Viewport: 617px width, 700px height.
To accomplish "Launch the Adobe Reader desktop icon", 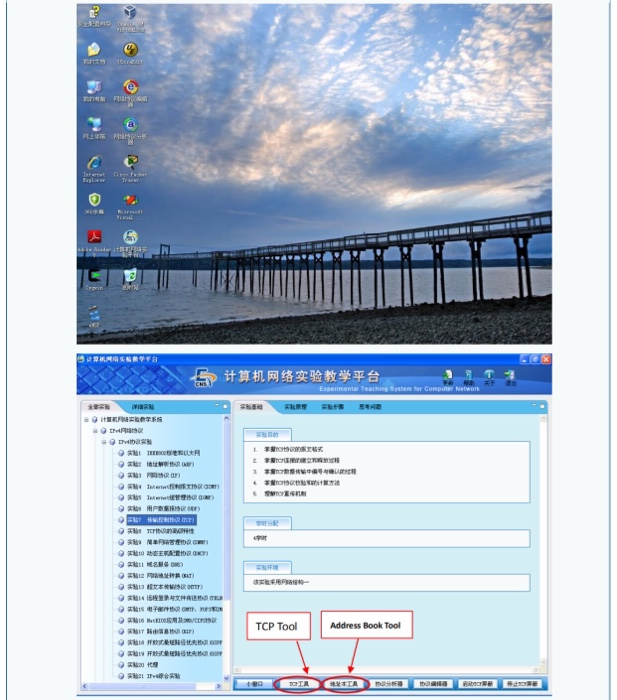I will pyautogui.click(x=94, y=242).
